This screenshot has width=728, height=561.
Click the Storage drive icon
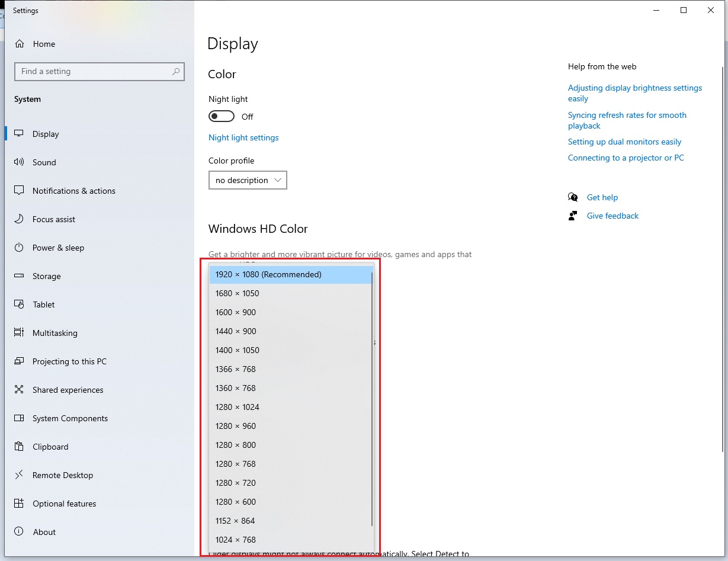click(x=20, y=276)
